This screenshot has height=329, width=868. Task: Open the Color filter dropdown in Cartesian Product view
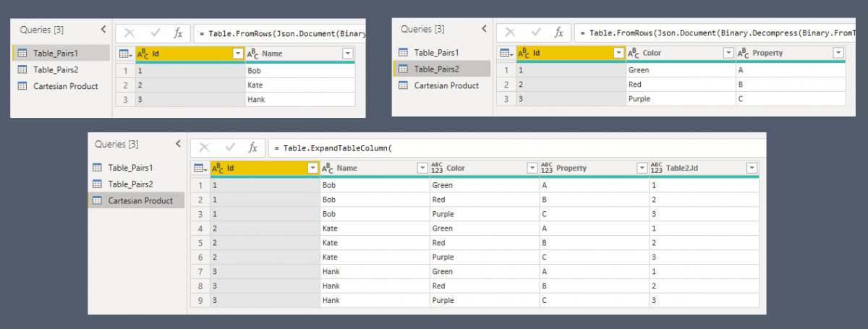click(x=532, y=168)
